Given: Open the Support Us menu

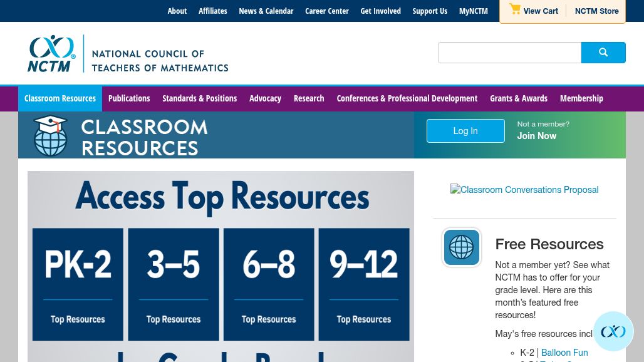Looking at the screenshot, I should tap(430, 11).
